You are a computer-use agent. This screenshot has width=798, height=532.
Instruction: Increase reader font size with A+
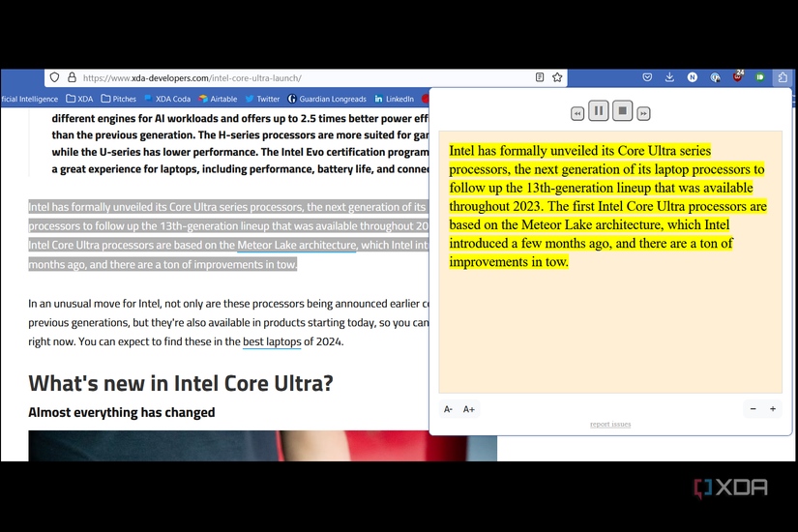click(469, 409)
